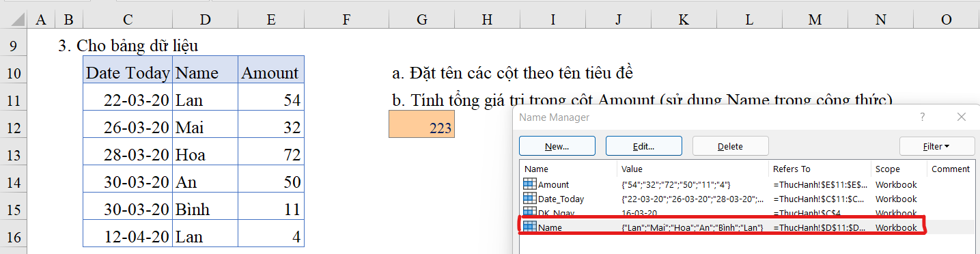Select row header 11

pos(14,100)
